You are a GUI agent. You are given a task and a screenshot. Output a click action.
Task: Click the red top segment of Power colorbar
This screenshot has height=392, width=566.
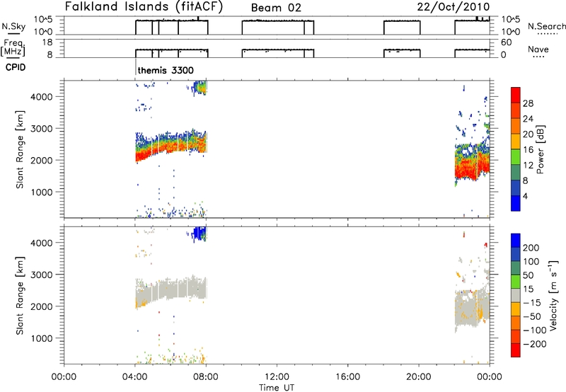516,95
